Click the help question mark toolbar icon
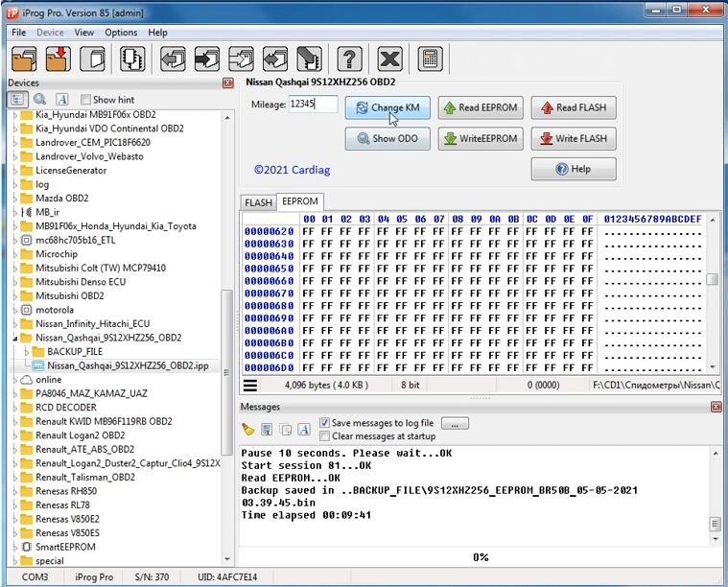The height and width of the screenshot is (587, 728). point(350,59)
